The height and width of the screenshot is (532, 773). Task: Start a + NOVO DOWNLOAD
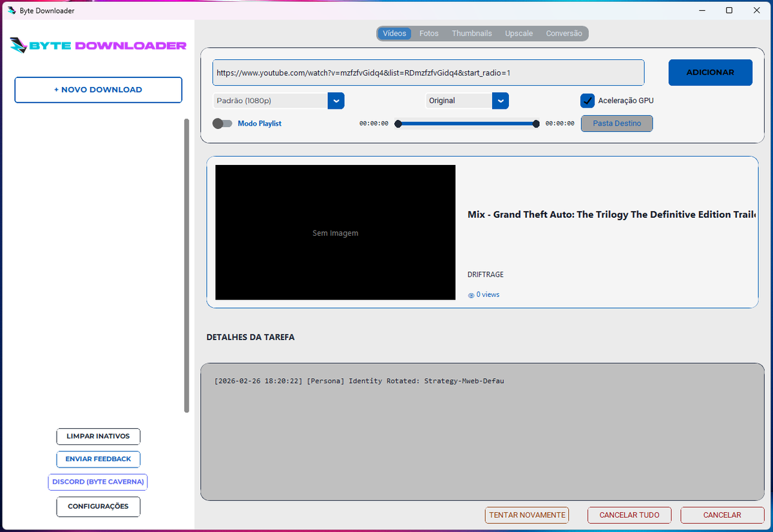[x=98, y=90]
